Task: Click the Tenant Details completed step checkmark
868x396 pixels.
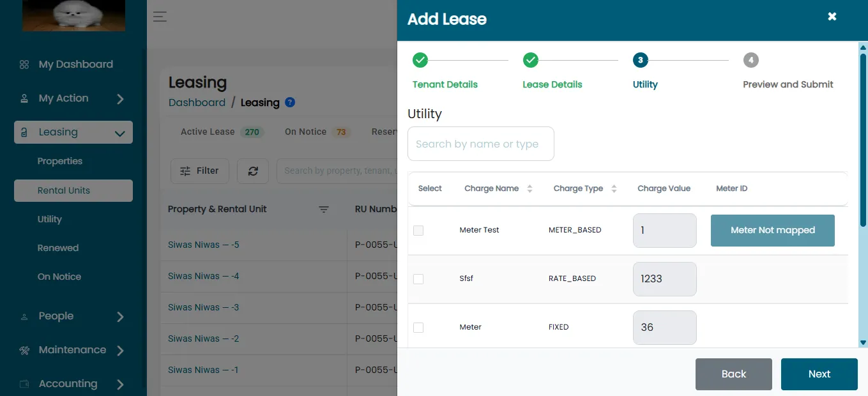Action: 420,60
